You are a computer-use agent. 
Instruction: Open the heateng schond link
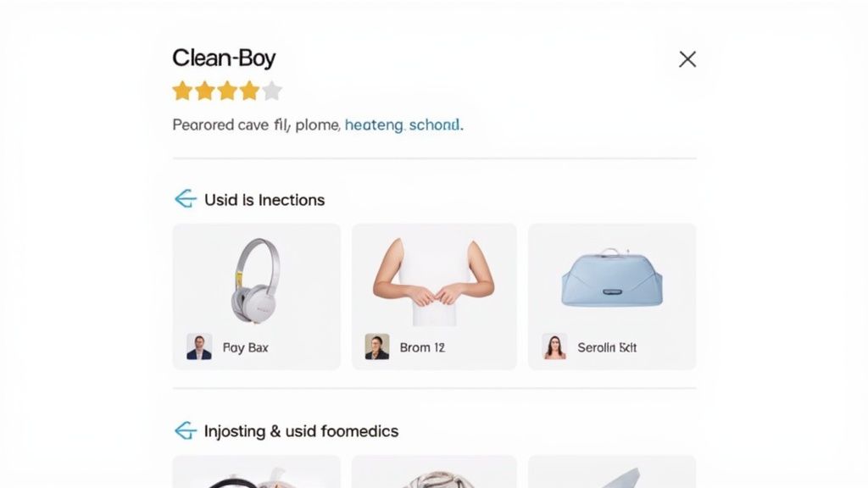coord(402,125)
